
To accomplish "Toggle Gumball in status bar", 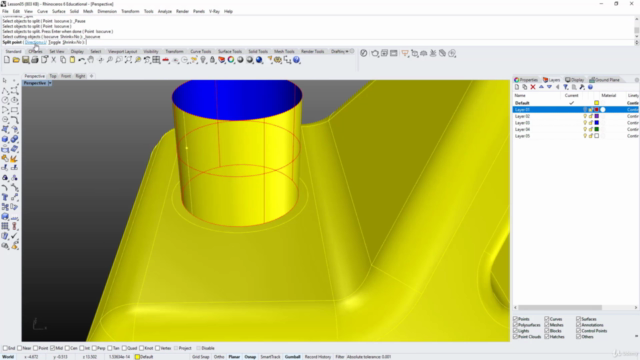I will click(x=292, y=357).
